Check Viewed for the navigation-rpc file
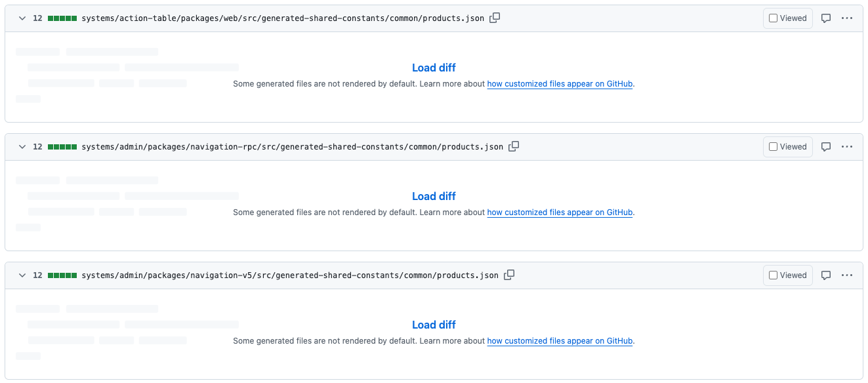 click(x=787, y=146)
